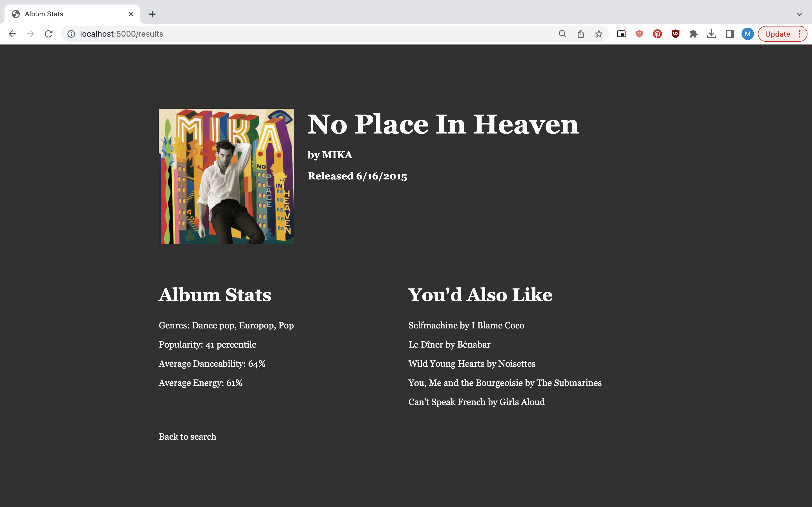Click the Privacy Badger shield icon
This screenshot has width=812, height=507.
coord(639,34)
